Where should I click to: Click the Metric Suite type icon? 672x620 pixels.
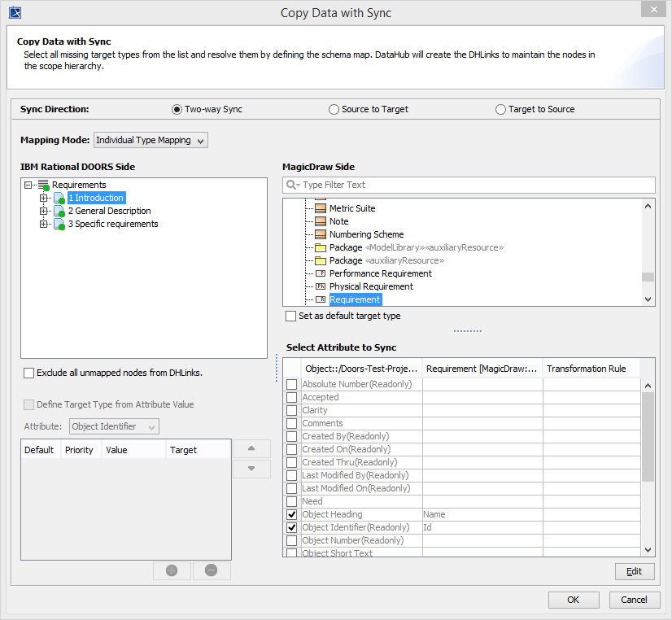tap(320, 208)
